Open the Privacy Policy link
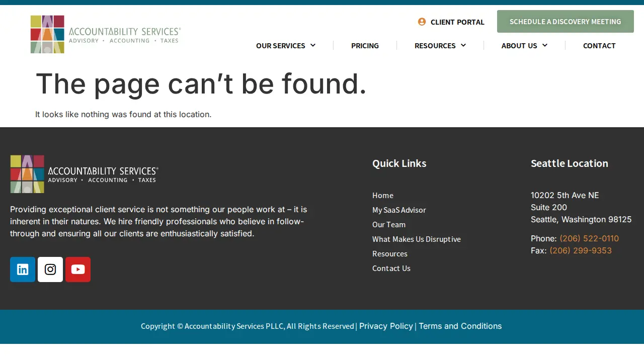Screen dimensions: 644x362 point(386,326)
